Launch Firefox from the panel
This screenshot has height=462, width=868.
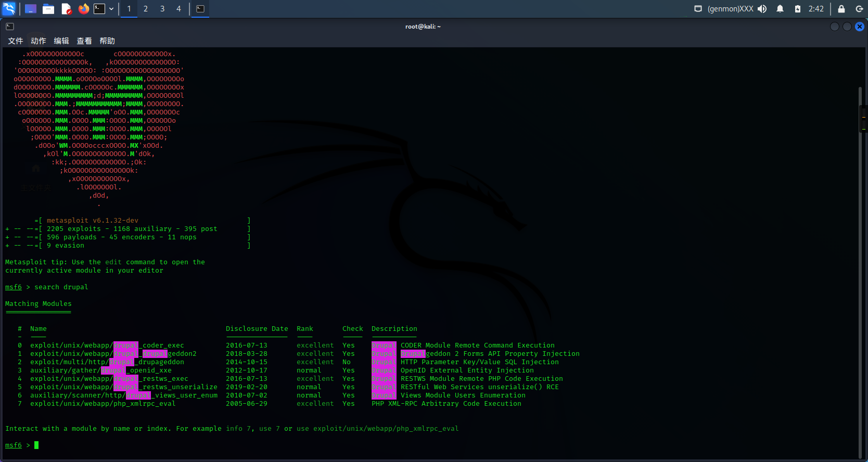(x=84, y=9)
